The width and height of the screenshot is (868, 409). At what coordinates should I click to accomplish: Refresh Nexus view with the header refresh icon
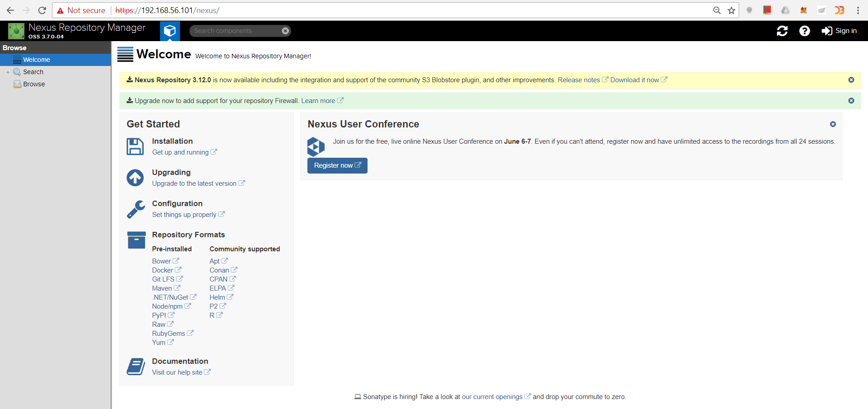[x=782, y=31]
